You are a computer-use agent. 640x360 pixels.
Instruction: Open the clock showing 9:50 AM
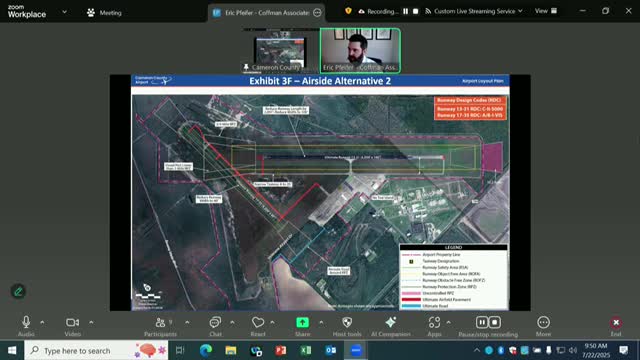[596, 350]
